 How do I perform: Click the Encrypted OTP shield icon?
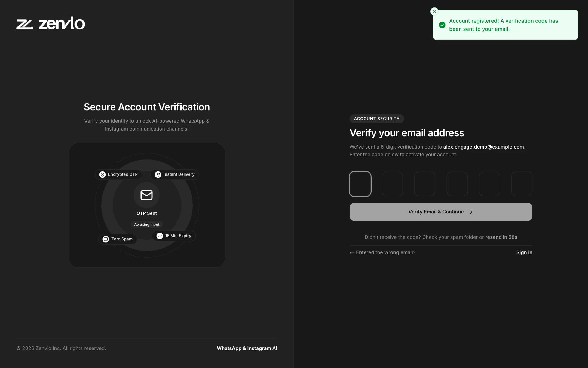tap(102, 174)
